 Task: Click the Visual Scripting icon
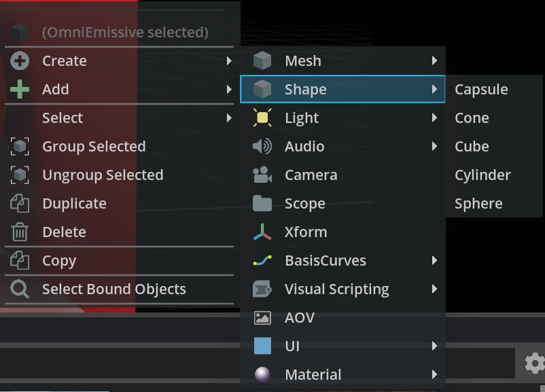point(262,289)
